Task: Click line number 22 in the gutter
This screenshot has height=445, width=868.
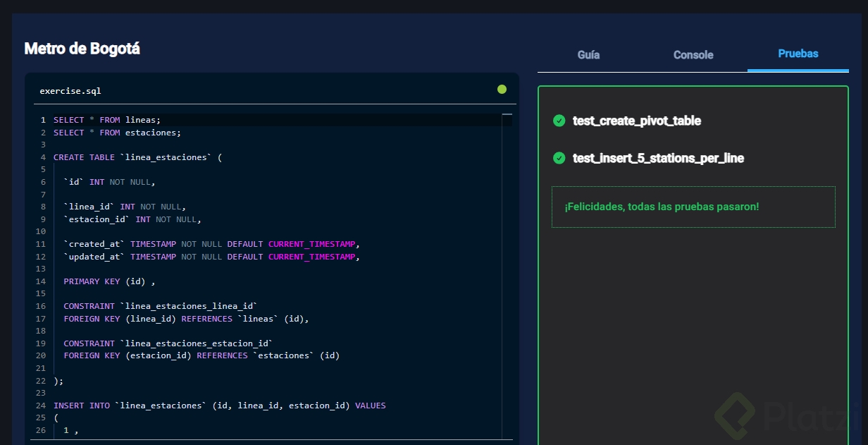Action: 41,381
